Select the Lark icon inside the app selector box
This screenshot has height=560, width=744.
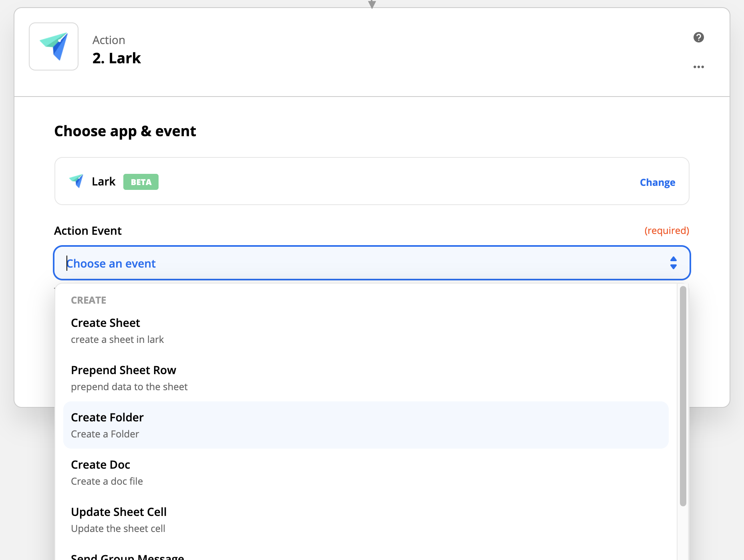click(x=76, y=181)
